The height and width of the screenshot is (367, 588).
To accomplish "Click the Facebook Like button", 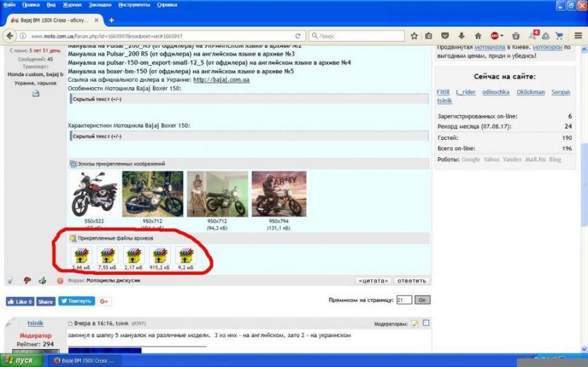I will (20, 301).
